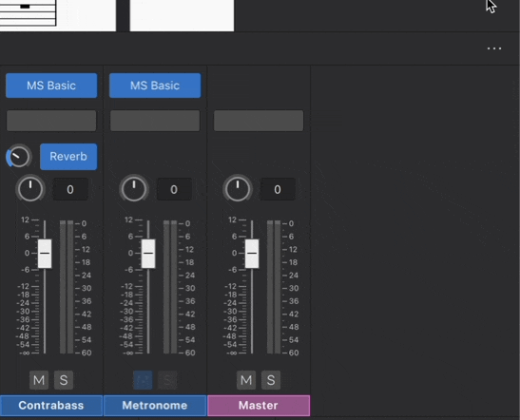Click the Master pan knob

tap(238, 188)
